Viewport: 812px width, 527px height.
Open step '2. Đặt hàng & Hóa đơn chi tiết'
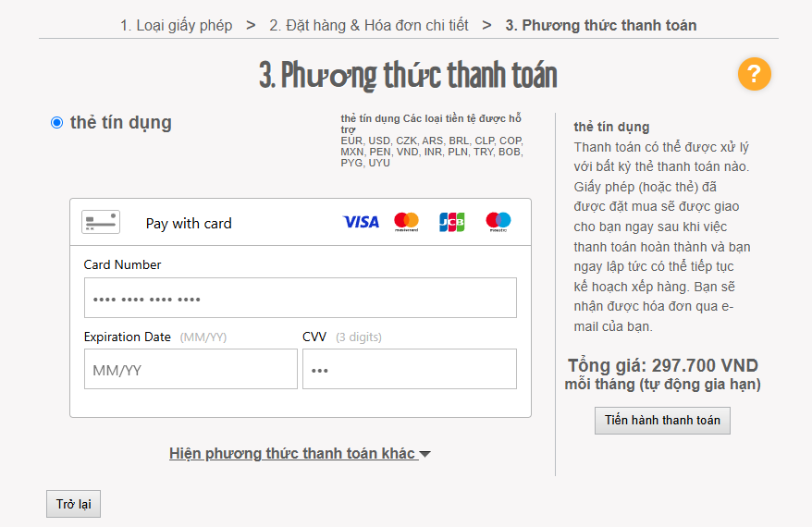[368, 25]
